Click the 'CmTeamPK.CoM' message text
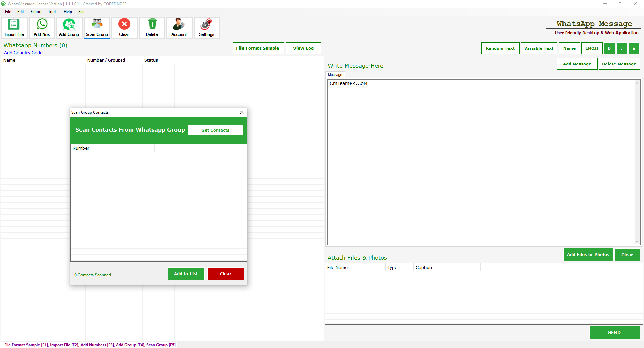Viewport: 644px width, 348px height. [x=348, y=83]
